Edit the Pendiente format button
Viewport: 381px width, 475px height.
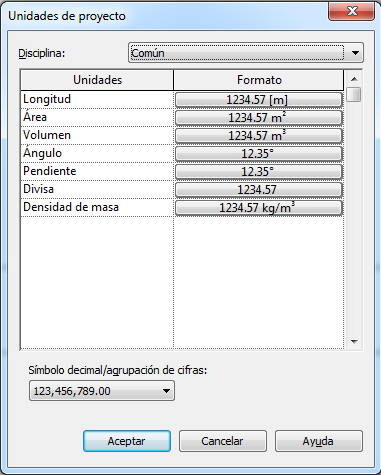[259, 172]
